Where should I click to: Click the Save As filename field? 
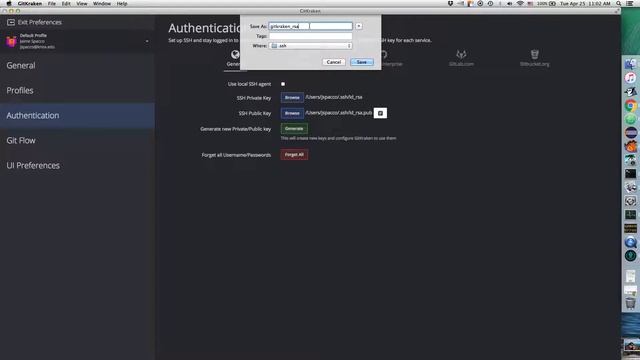tap(311, 26)
